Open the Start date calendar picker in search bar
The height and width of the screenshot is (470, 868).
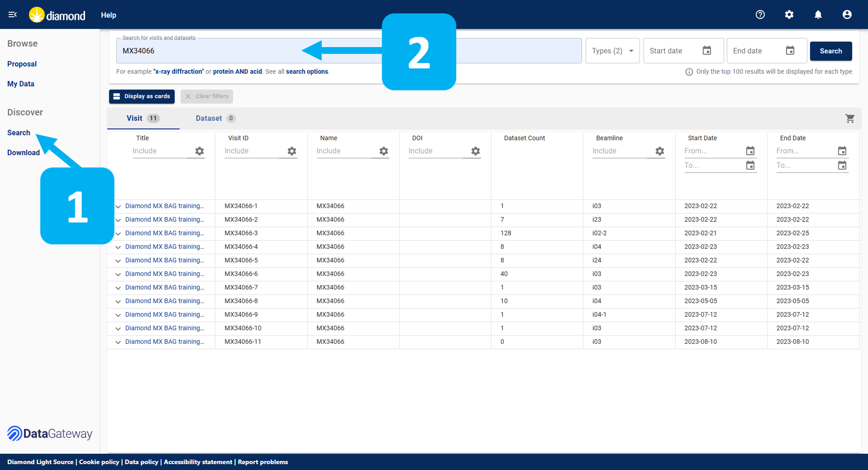[707, 50]
